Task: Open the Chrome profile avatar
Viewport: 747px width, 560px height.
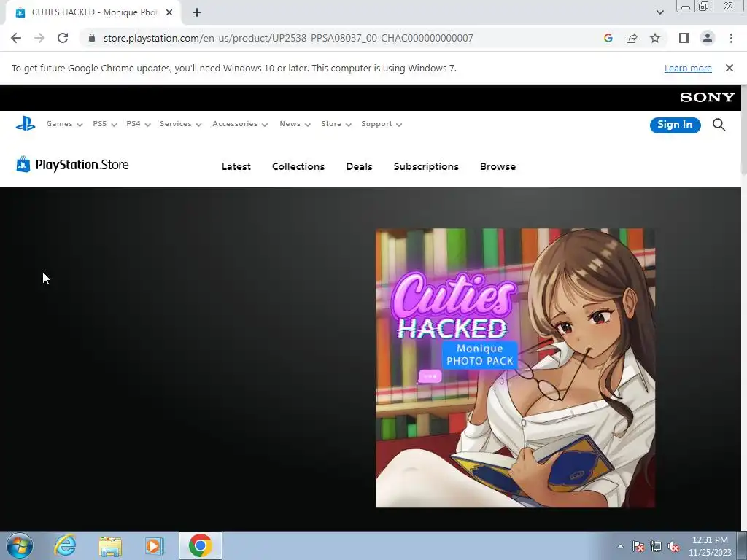Action: tap(708, 38)
